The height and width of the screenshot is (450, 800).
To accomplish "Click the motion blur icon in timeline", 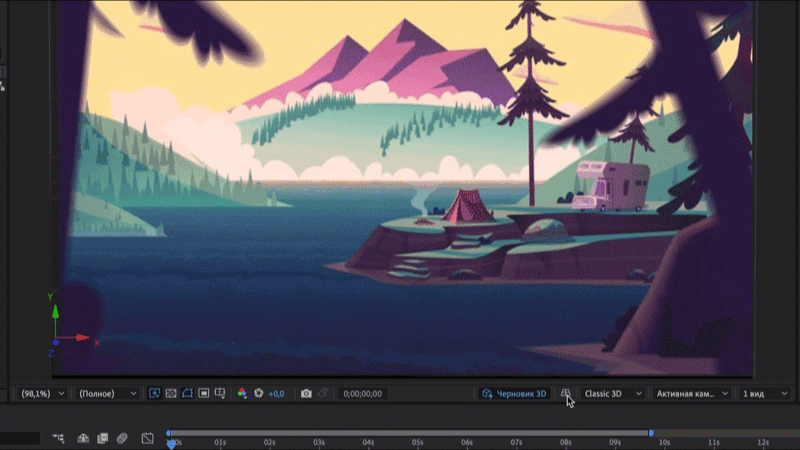I will (x=121, y=438).
